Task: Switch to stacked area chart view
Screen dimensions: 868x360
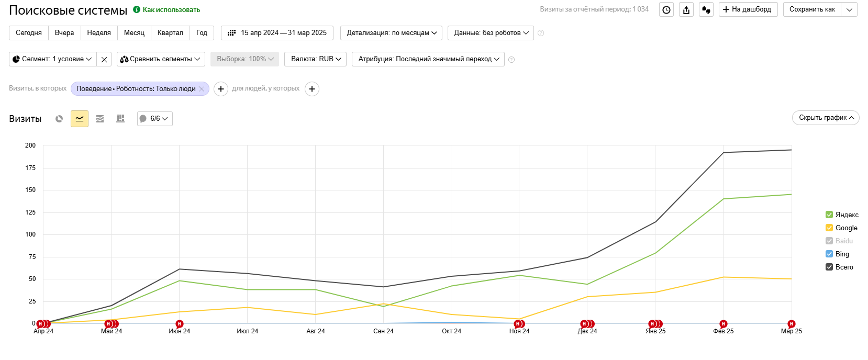Action: tap(100, 119)
